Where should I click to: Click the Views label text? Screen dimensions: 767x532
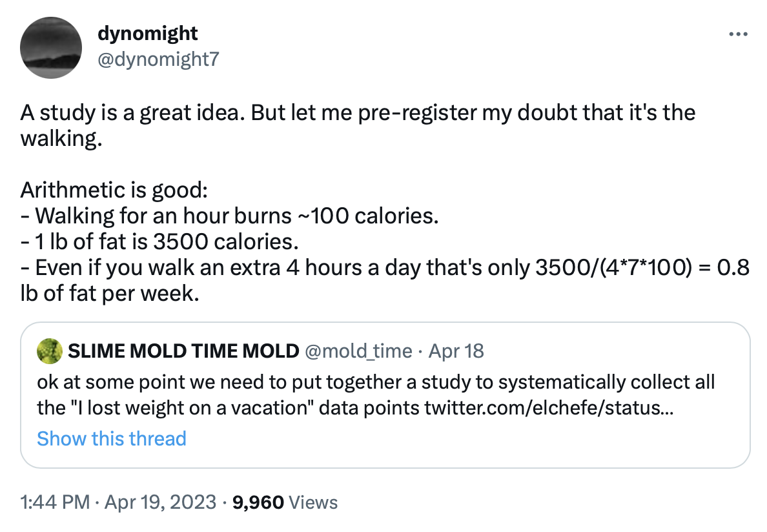[312, 502]
